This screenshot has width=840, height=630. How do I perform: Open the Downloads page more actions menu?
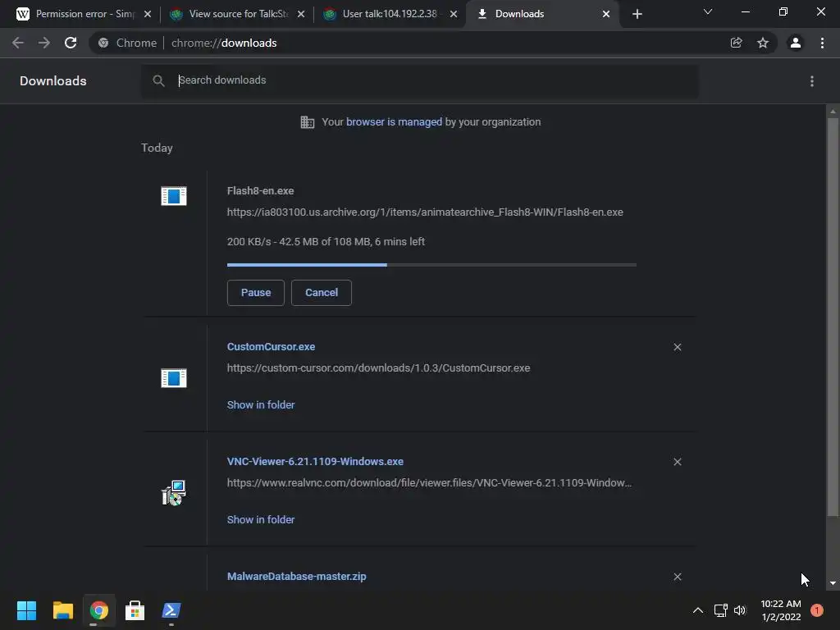click(x=812, y=81)
